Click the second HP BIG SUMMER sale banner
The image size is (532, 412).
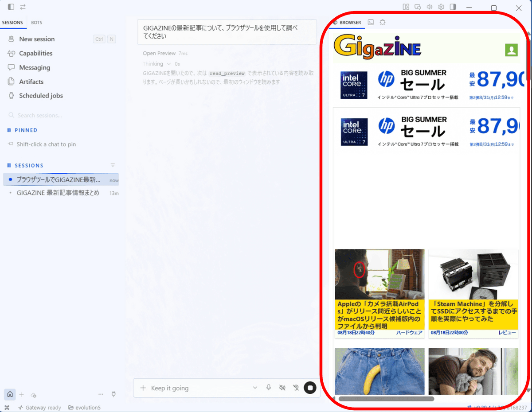pos(426,132)
